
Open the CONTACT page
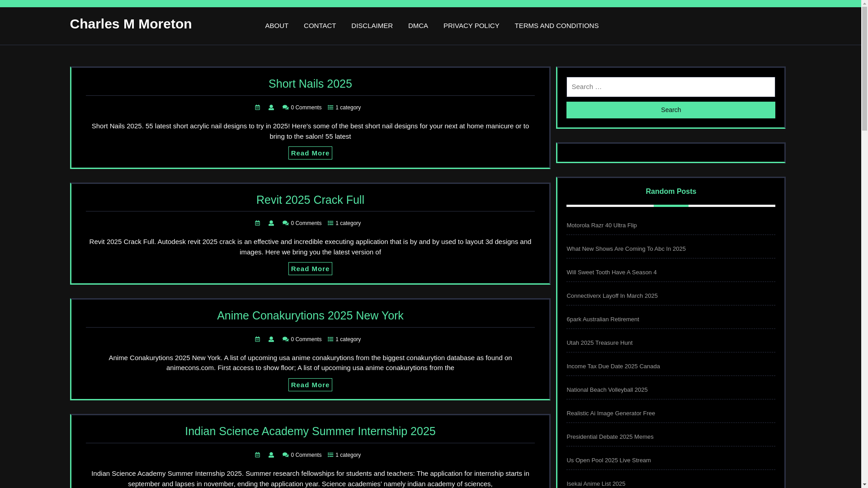tap(320, 26)
